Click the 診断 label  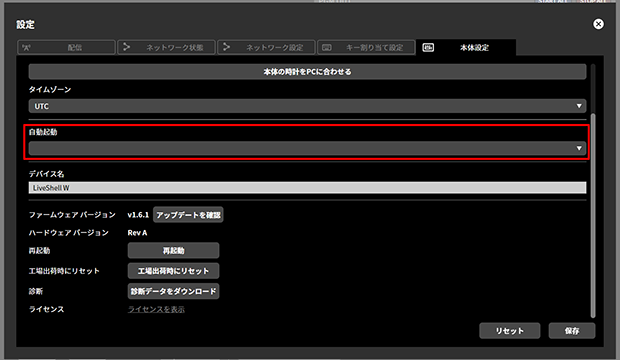tap(36, 291)
